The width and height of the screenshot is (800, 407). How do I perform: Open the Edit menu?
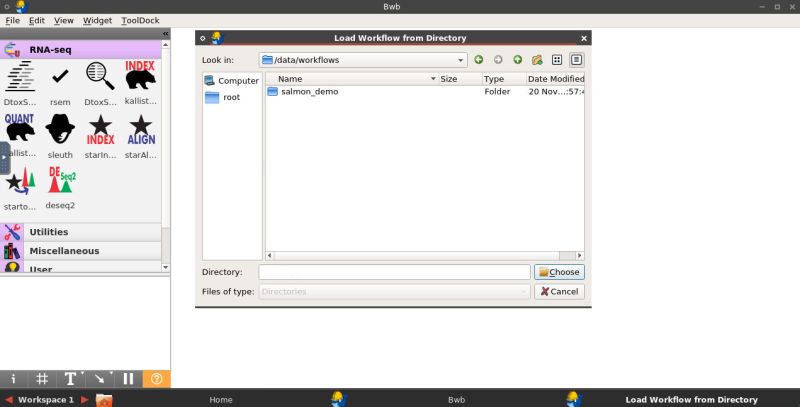pyautogui.click(x=37, y=20)
